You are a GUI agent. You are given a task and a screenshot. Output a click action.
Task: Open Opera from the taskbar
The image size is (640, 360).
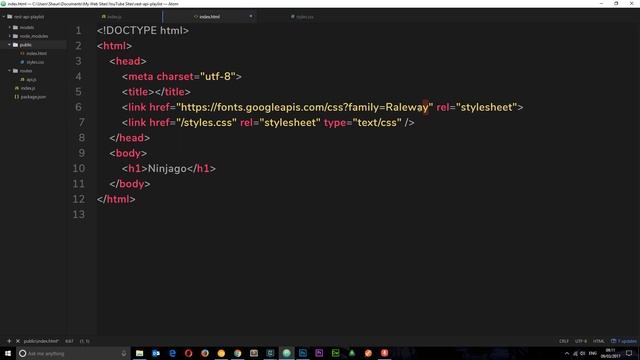pos(189,353)
